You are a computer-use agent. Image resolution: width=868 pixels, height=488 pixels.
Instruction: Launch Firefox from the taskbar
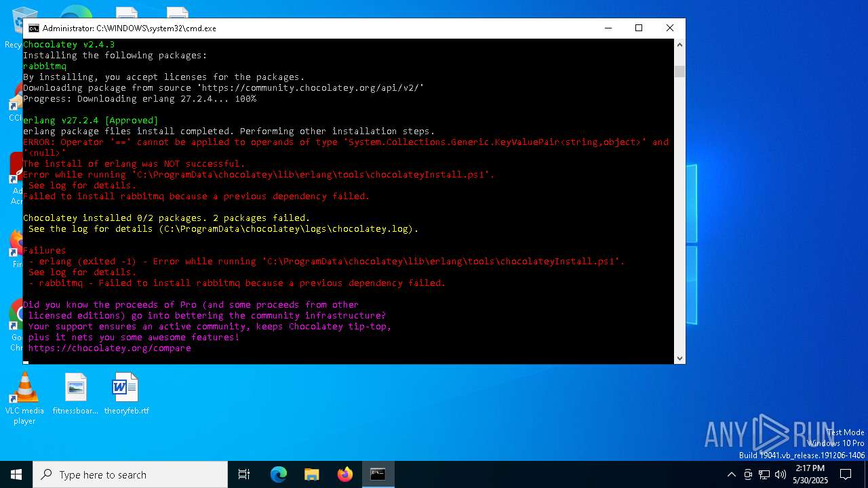(344, 474)
